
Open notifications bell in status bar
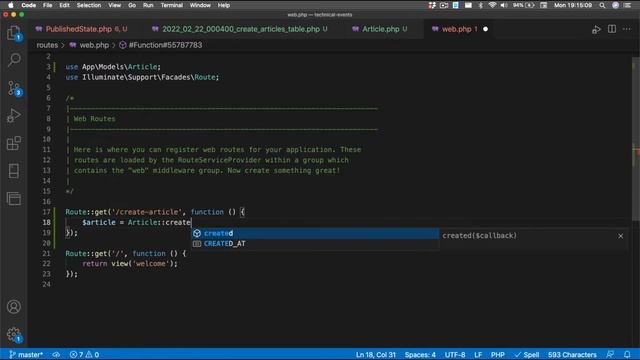(627, 355)
